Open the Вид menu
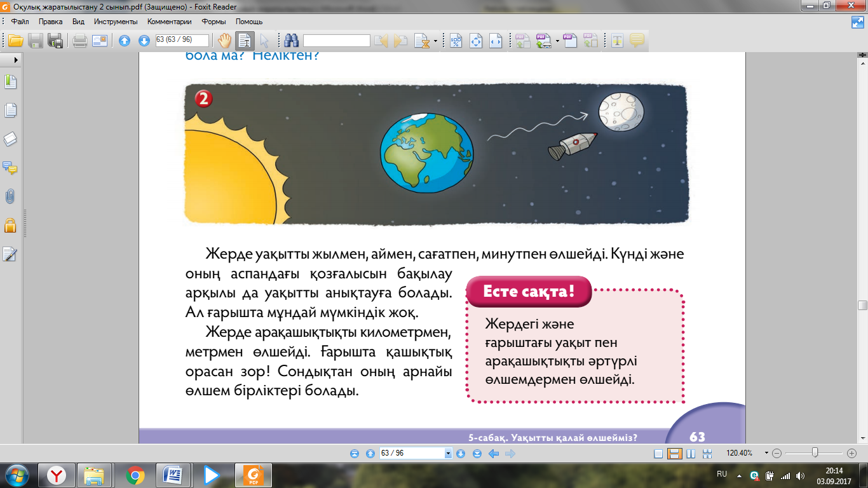Viewport: 868px width, 488px height. [x=79, y=22]
